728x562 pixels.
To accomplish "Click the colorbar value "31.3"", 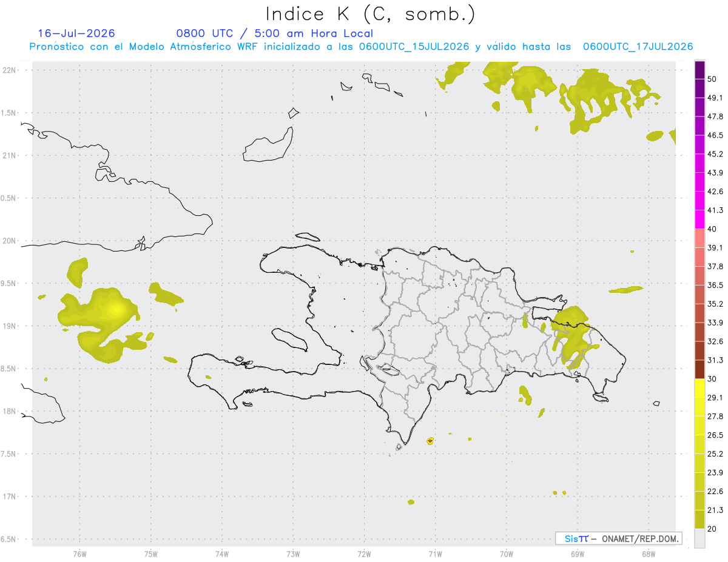I will point(715,360).
